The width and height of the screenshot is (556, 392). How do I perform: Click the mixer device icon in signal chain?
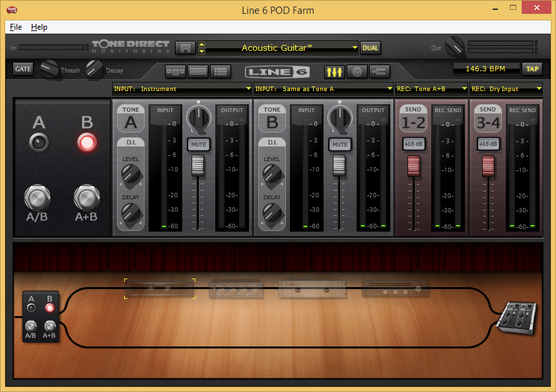516,316
